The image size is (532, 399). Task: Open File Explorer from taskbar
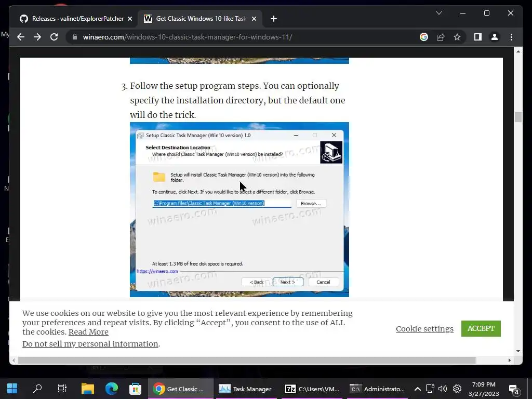click(87, 389)
